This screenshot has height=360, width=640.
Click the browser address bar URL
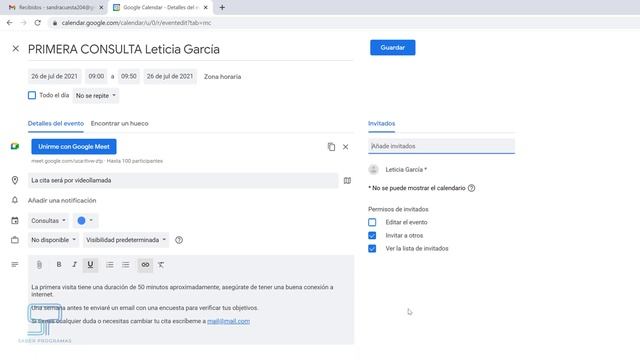point(136,23)
